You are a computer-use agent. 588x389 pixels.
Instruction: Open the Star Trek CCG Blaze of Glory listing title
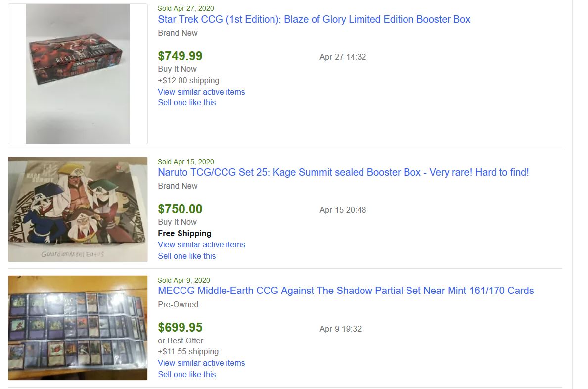coord(314,20)
